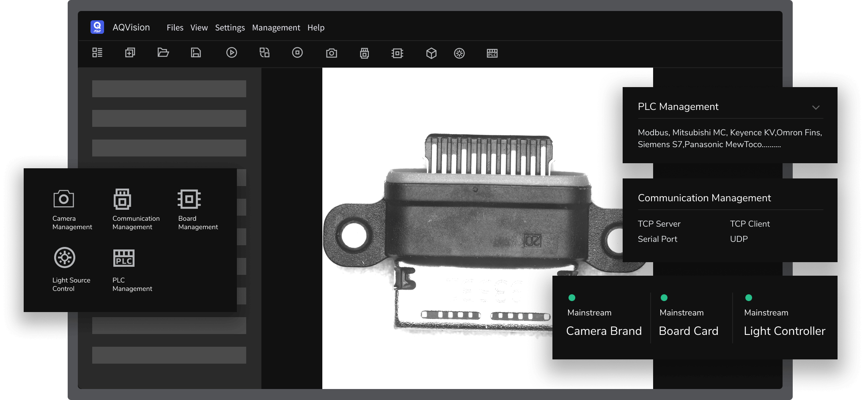Select the TCP Server option
Image resolution: width=868 pixels, height=400 pixels.
659,224
